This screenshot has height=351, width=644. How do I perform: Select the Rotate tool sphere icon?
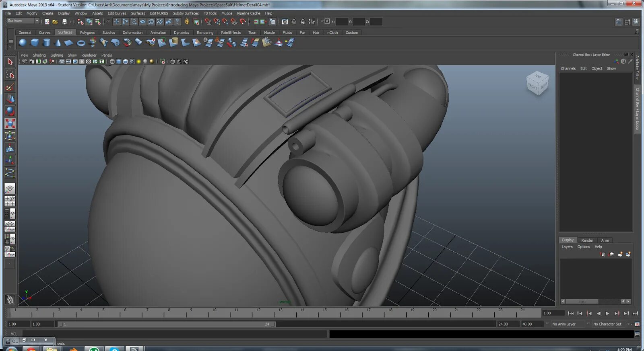[10, 111]
